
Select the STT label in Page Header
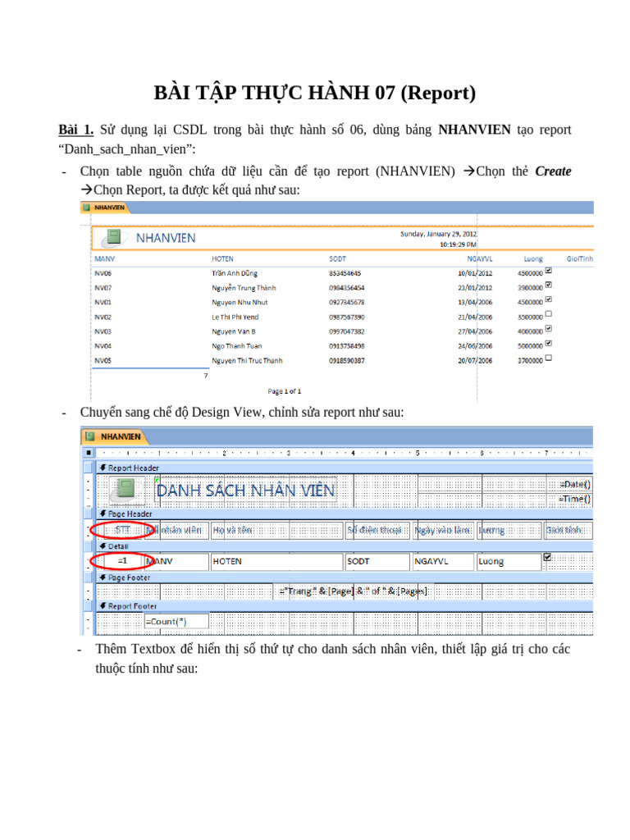123,530
